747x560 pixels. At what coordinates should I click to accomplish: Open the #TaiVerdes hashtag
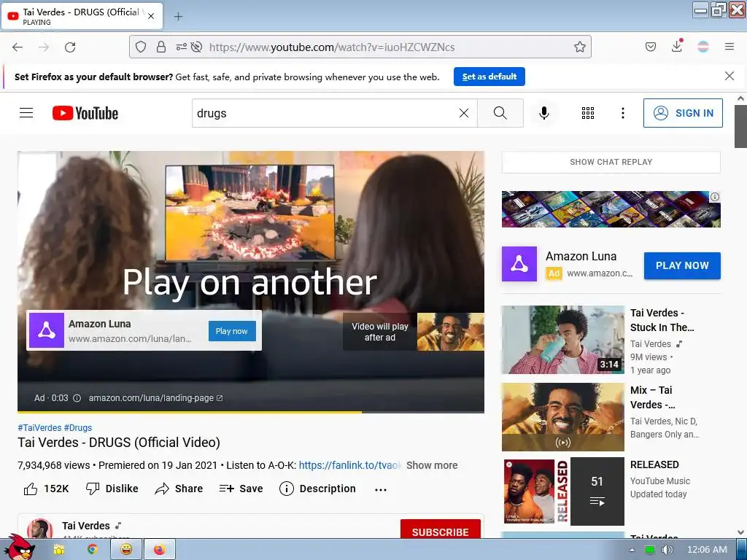point(39,427)
